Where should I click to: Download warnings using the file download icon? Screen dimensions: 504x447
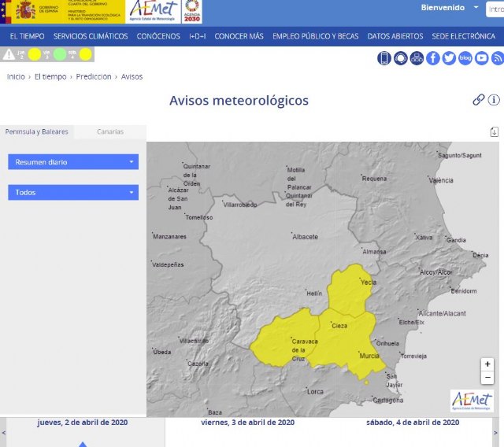[x=494, y=131]
